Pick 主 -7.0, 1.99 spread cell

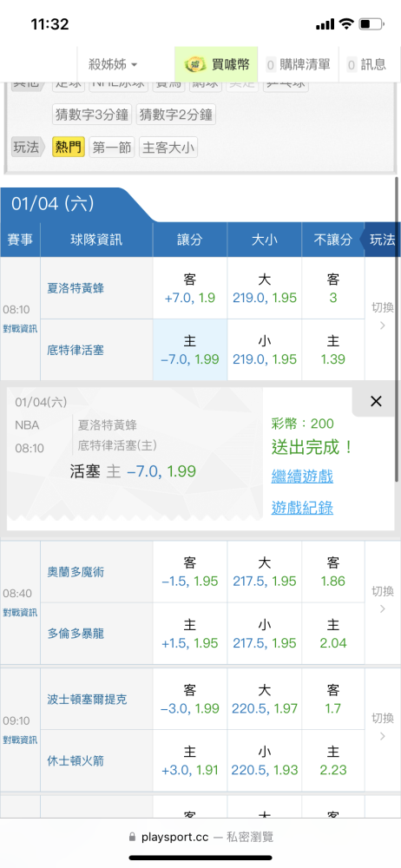(190, 350)
